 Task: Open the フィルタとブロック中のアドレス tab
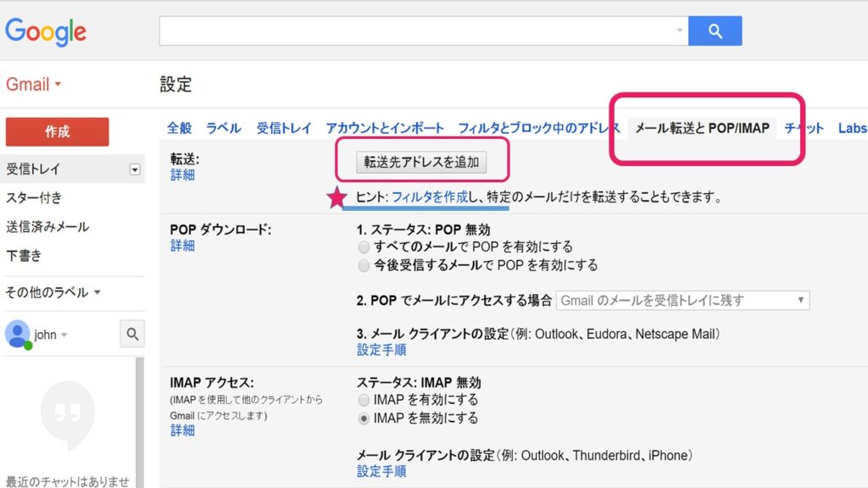tap(539, 129)
